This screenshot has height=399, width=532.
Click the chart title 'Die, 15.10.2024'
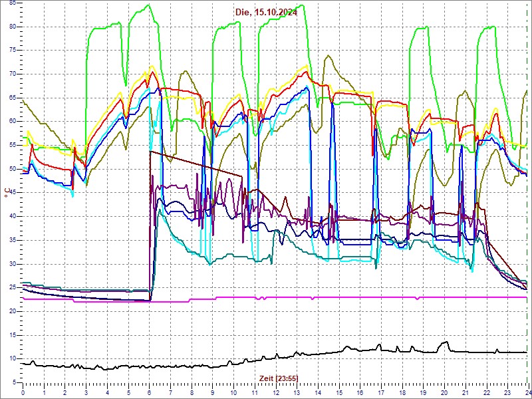click(x=267, y=13)
